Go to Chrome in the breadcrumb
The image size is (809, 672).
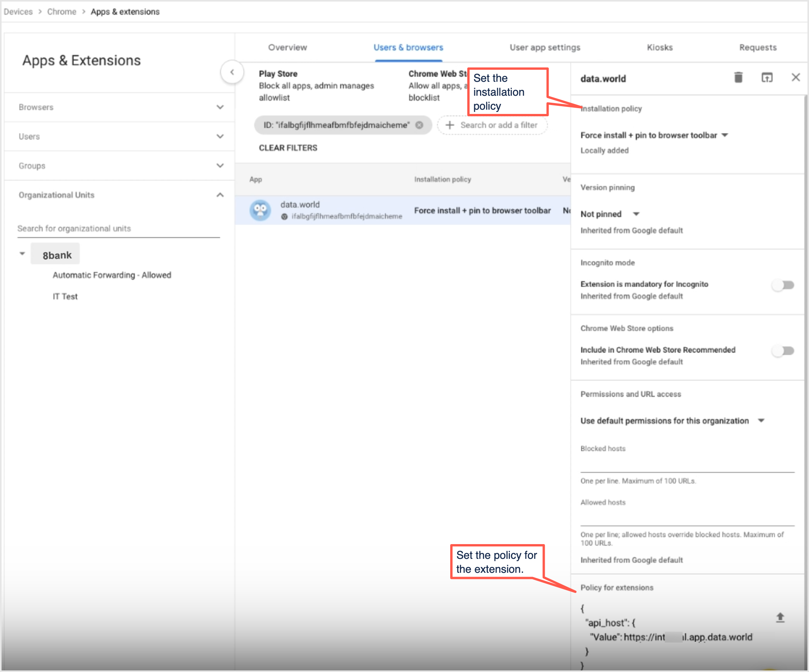[62, 12]
